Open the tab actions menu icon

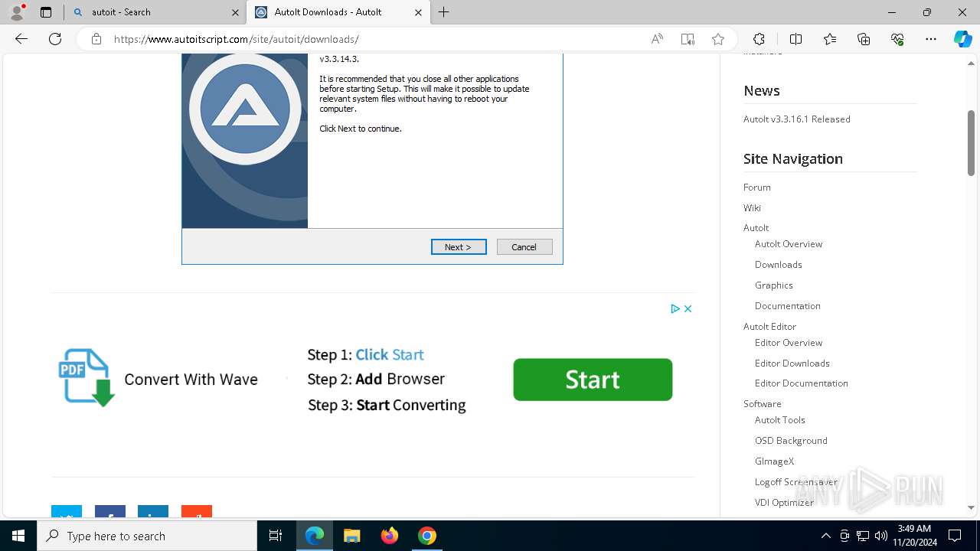point(46,12)
